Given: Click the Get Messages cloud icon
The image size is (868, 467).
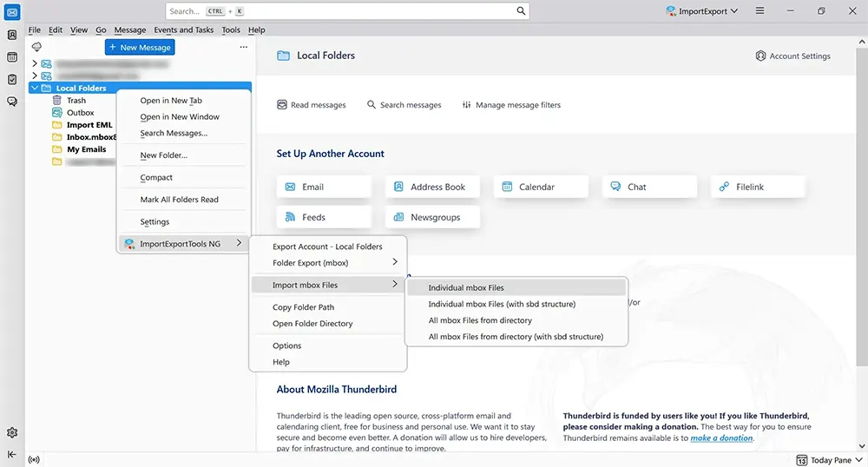Looking at the screenshot, I should tap(36, 47).
